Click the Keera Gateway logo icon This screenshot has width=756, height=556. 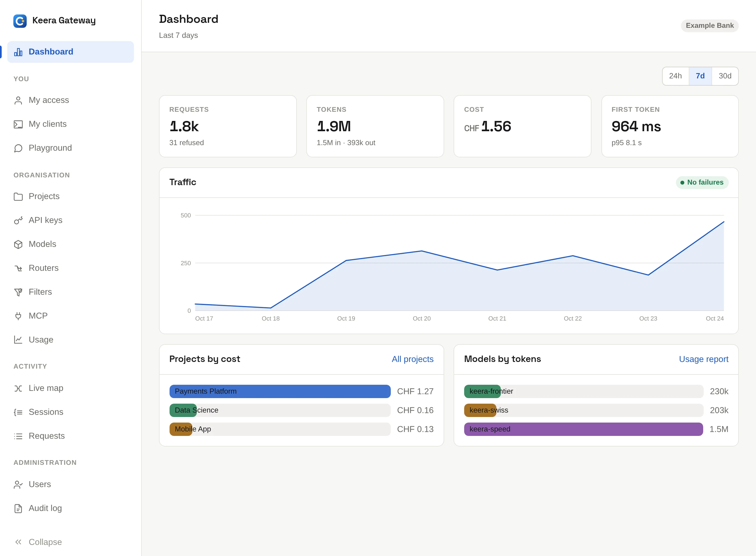pos(20,21)
